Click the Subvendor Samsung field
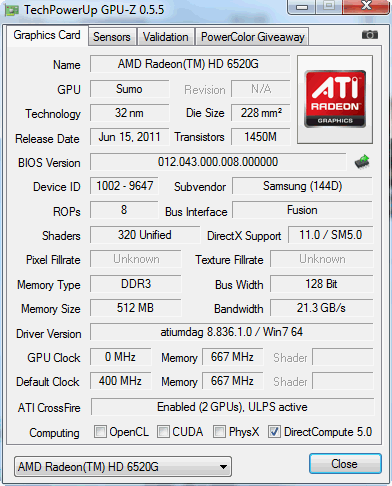The height and width of the screenshot is (486, 392). 302,186
